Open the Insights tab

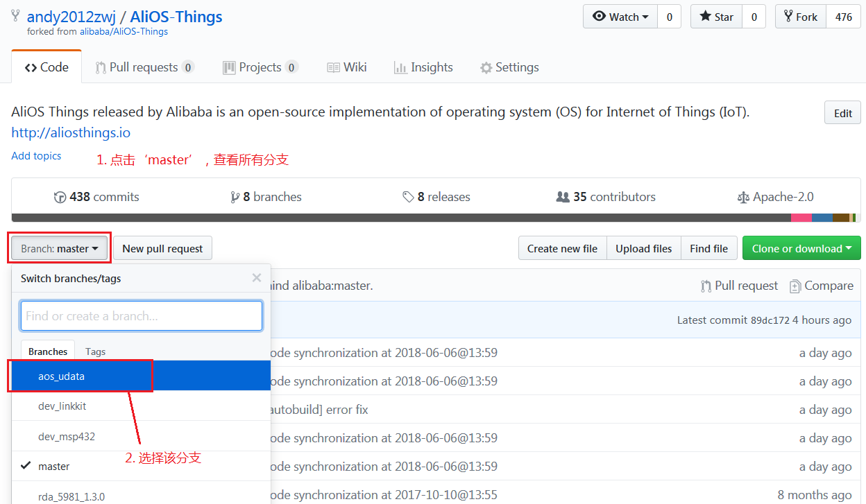coord(423,67)
